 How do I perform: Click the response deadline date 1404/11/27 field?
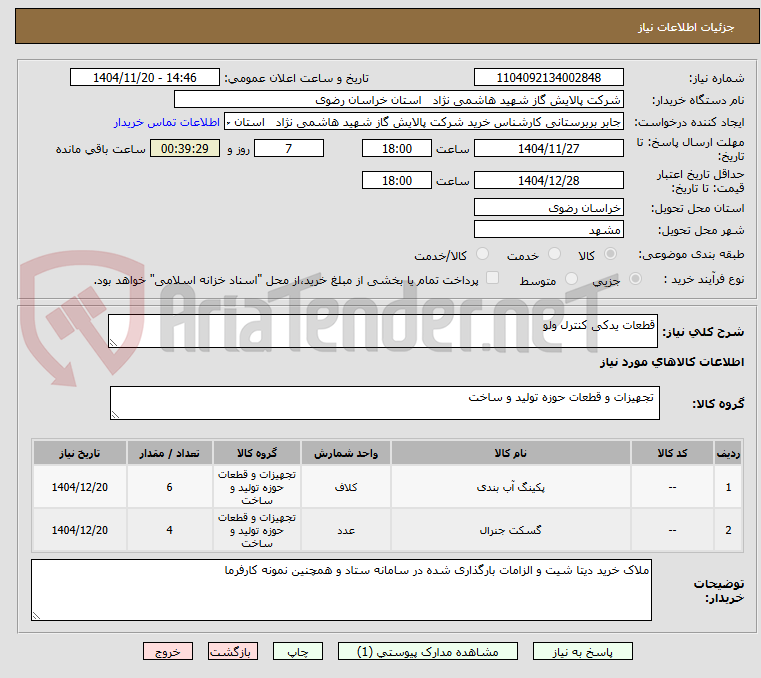click(548, 149)
